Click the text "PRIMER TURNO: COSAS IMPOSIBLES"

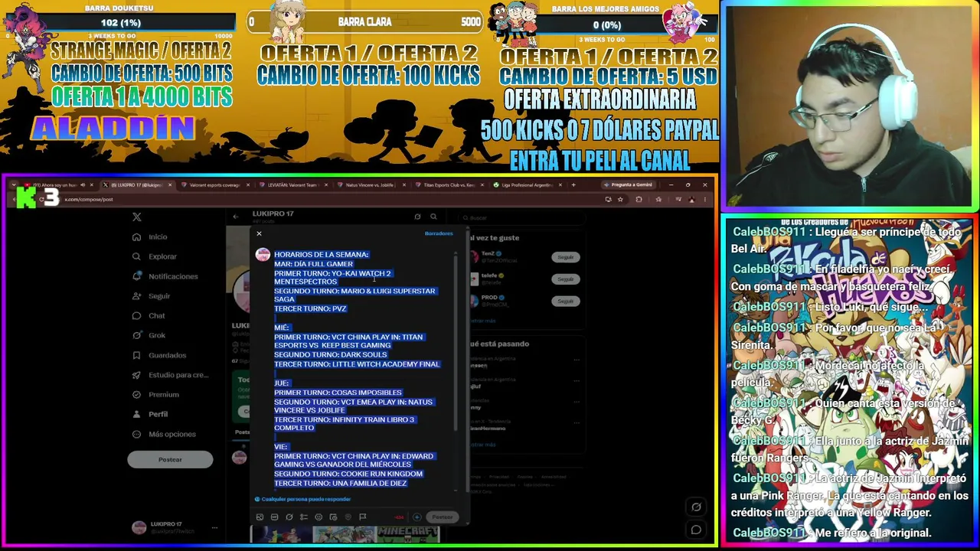338,393
